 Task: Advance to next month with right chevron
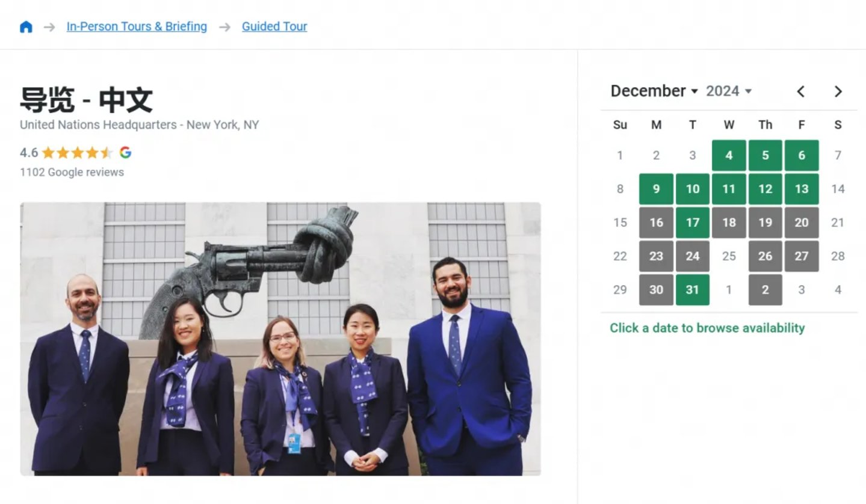(x=838, y=91)
